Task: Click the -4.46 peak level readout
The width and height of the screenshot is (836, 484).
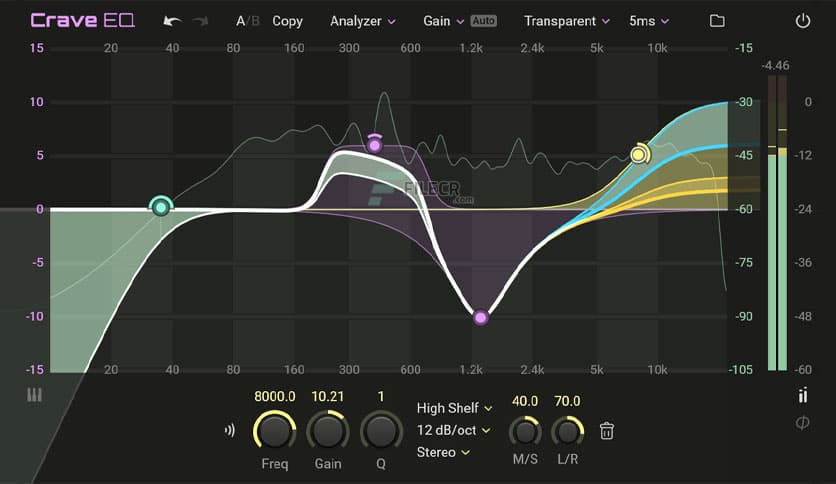Action: point(775,66)
